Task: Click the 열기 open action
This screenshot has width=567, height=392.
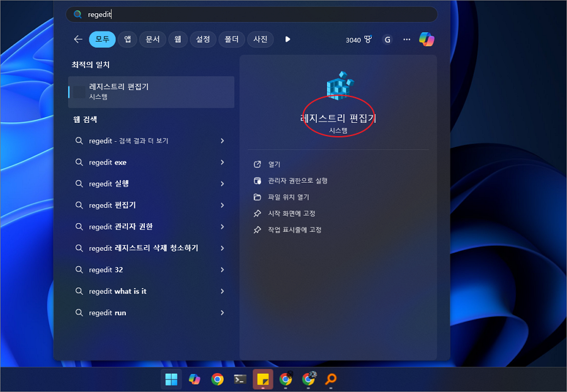Action: pos(274,164)
